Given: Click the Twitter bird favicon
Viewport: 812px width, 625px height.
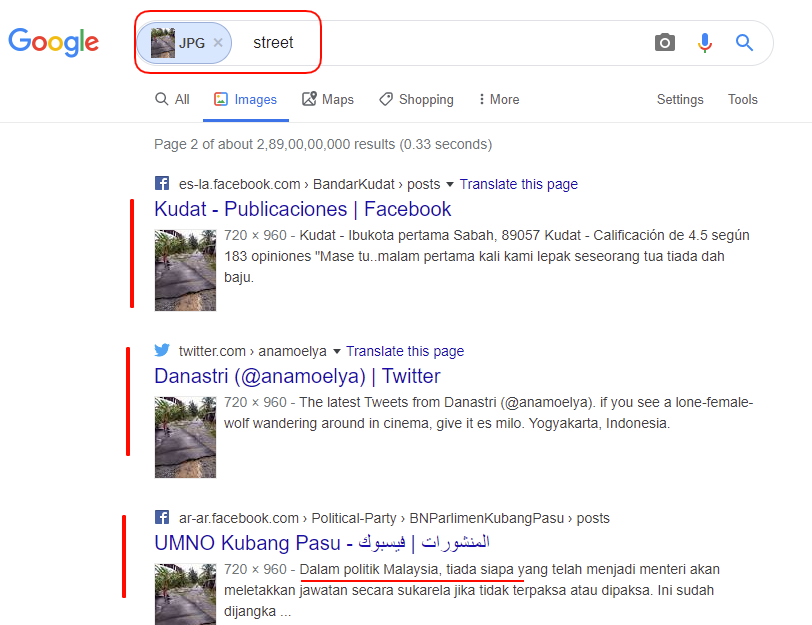Looking at the screenshot, I should point(162,350).
